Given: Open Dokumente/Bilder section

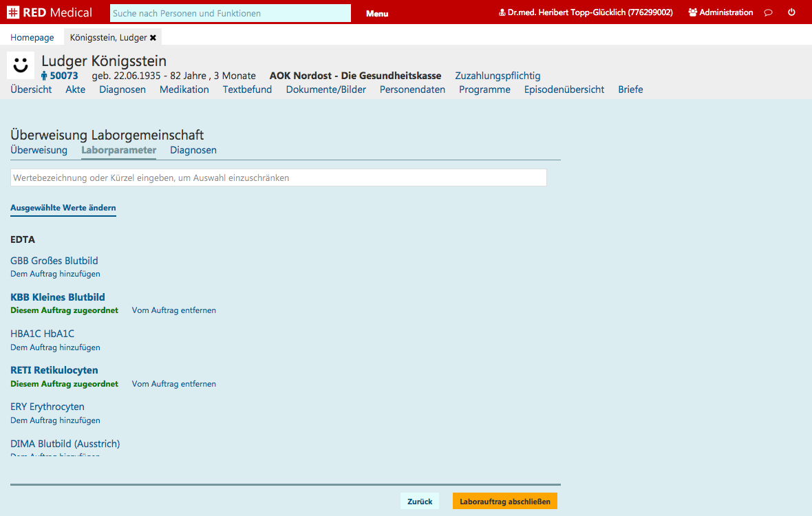Looking at the screenshot, I should [x=325, y=89].
